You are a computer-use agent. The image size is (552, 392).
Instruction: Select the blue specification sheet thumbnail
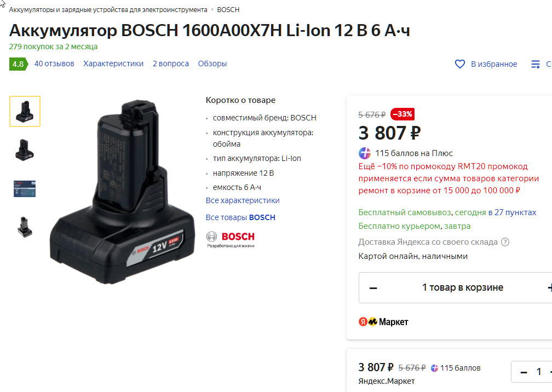[x=25, y=189]
